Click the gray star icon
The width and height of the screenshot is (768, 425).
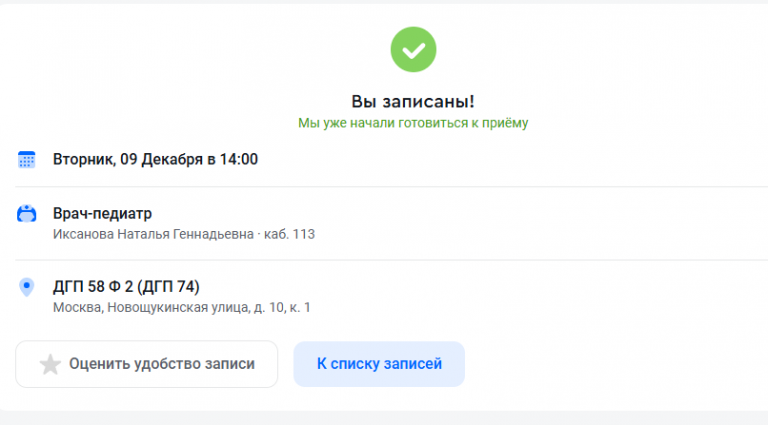[50, 365]
